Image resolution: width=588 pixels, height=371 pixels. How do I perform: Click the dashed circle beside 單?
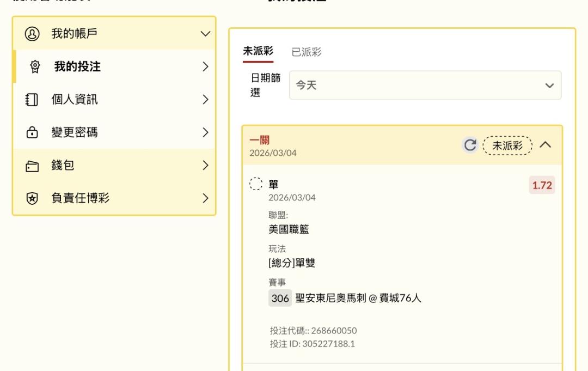[256, 184]
